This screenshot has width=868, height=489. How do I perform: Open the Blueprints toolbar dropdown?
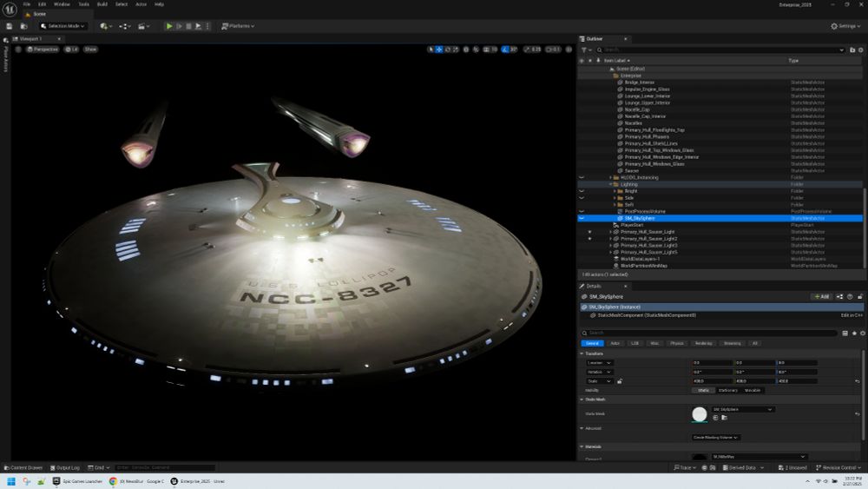point(124,26)
